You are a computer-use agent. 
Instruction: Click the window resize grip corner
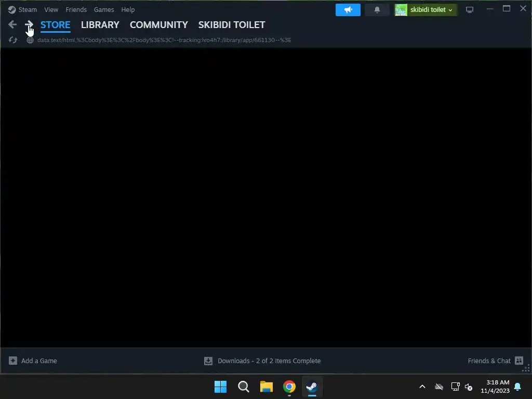527,368
